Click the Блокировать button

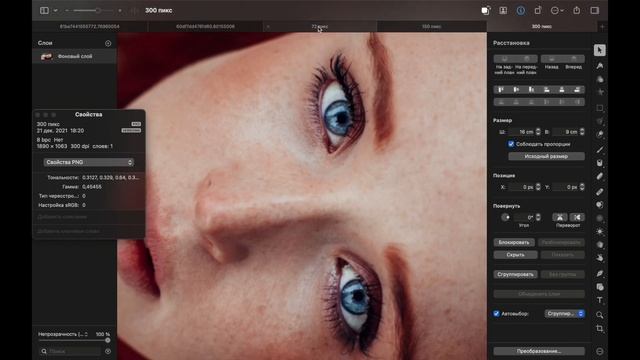pos(514,242)
